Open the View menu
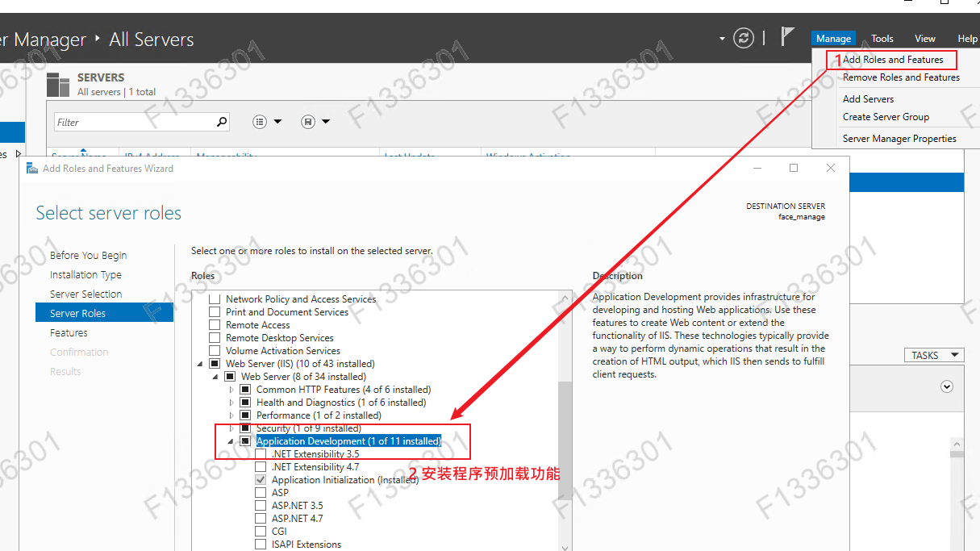The image size is (980, 551). click(x=924, y=39)
